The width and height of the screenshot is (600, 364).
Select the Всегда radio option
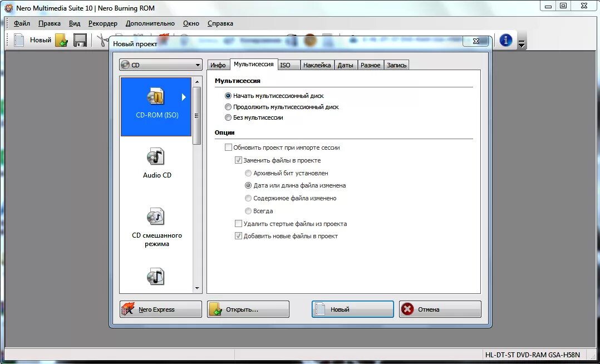pos(248,211)
